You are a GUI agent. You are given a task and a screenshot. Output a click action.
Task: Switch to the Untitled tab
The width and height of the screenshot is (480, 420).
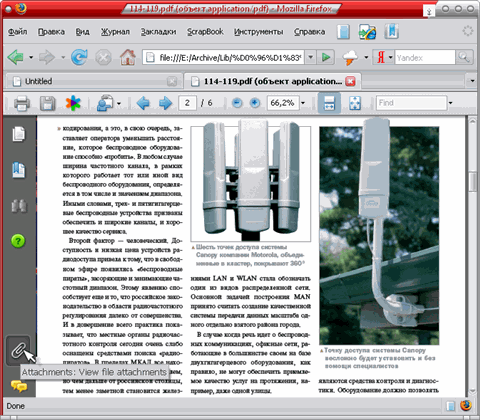[x=94, y=81]
